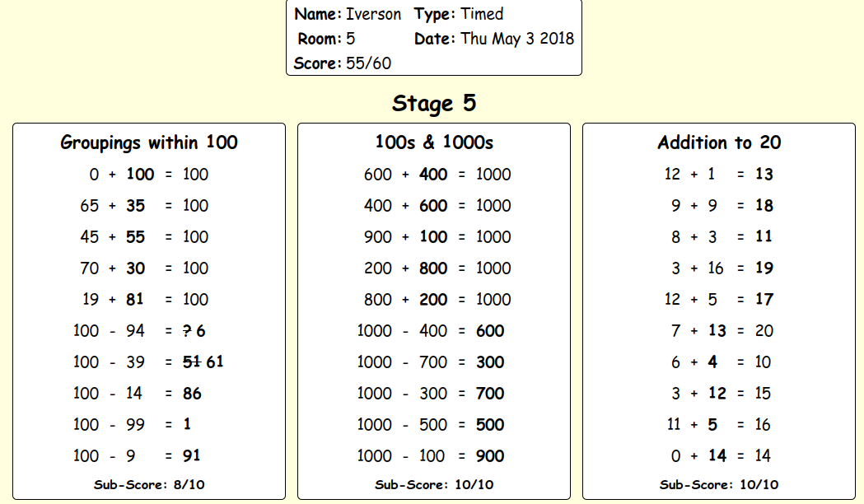Viewport: 864px width, 504px height.
Task: Click the answer 86 for 100 - 14
Action: coord(192,394)
